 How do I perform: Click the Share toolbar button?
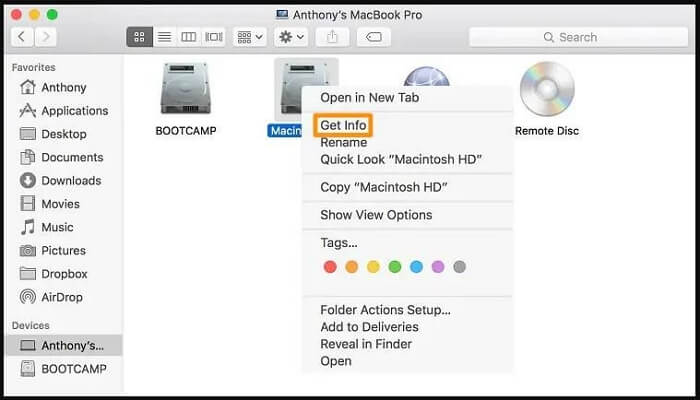coord(332,37)
